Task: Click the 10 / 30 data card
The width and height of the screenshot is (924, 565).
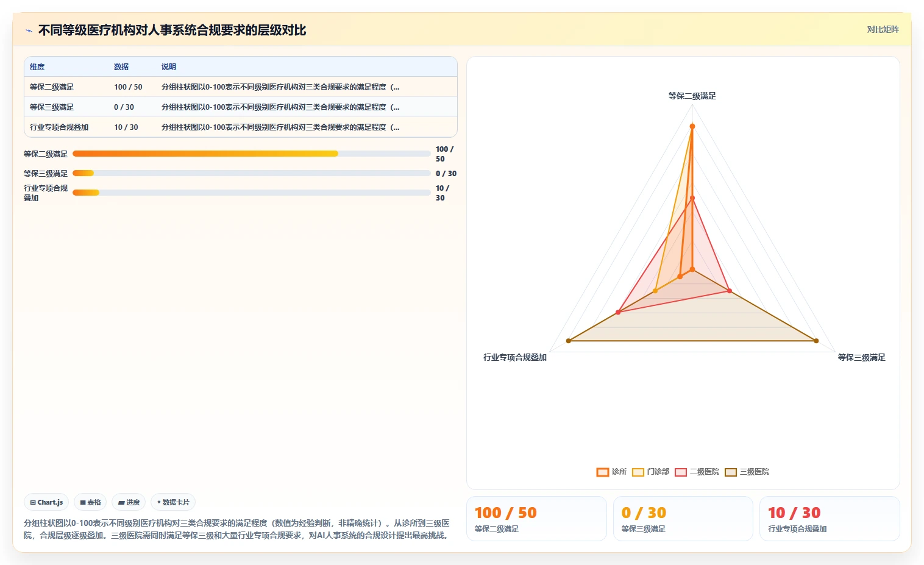Action: click(x=830, y=519)
